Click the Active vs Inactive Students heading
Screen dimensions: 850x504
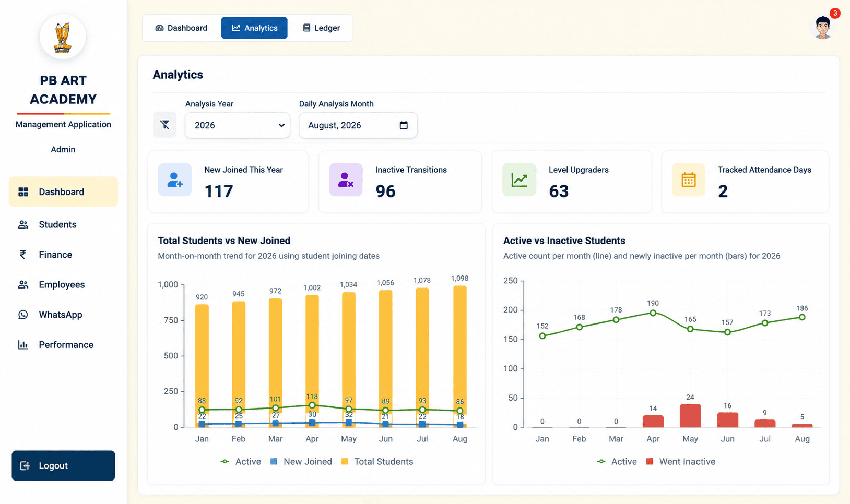coord(564,241)
